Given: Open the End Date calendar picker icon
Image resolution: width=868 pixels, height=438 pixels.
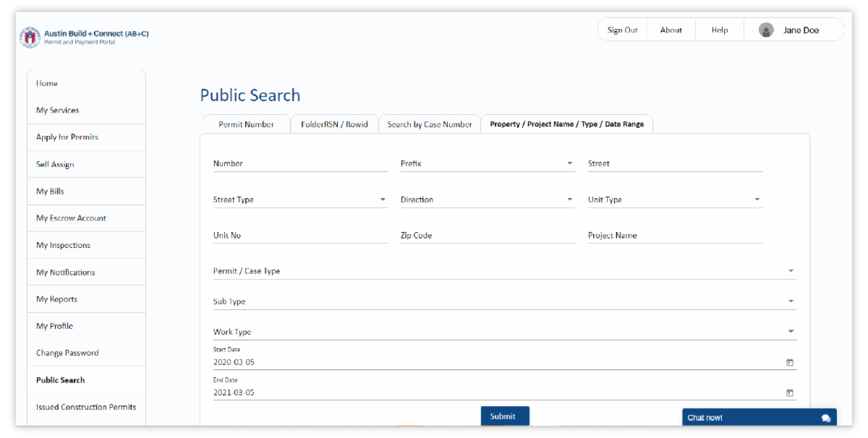Looking at the screenshot, I should 790,392.
